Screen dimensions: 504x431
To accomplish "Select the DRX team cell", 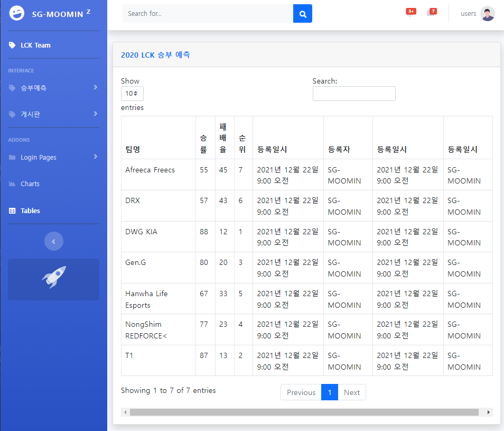I will (158, 206).
